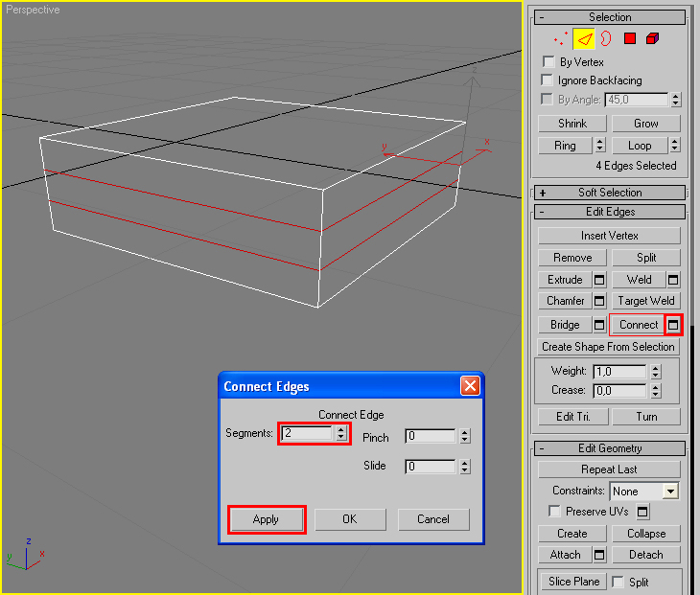The image size is (700, 595).
Task: Select Border sub-object mode icon
Action: [x=606, y=38]
